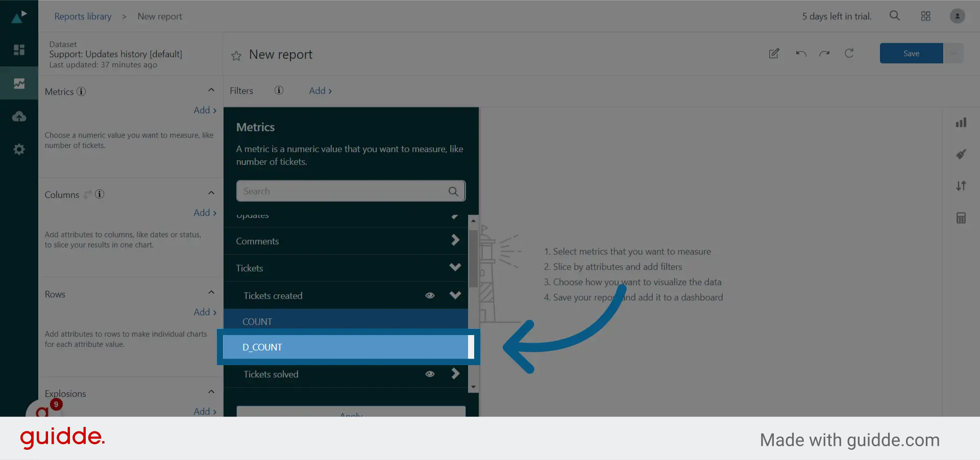Open the calculator panel on the right
The width and height of the screenshot is (980, 460).
961,218
